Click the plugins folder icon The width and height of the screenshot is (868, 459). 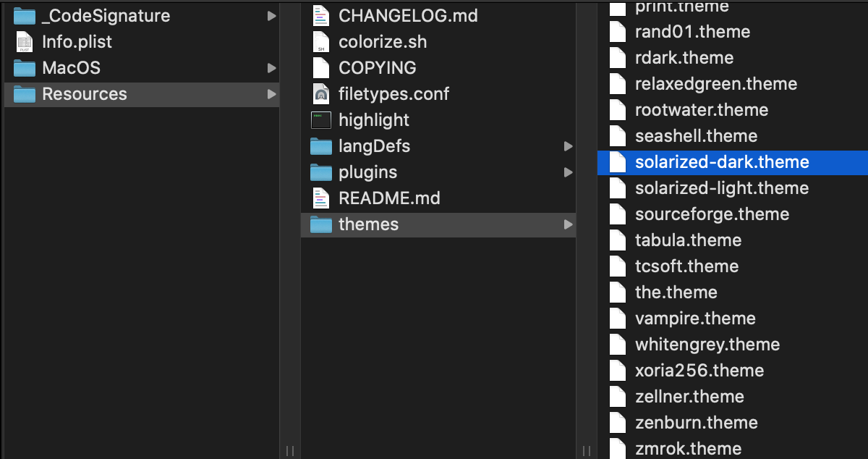click(x=320, y=172)
